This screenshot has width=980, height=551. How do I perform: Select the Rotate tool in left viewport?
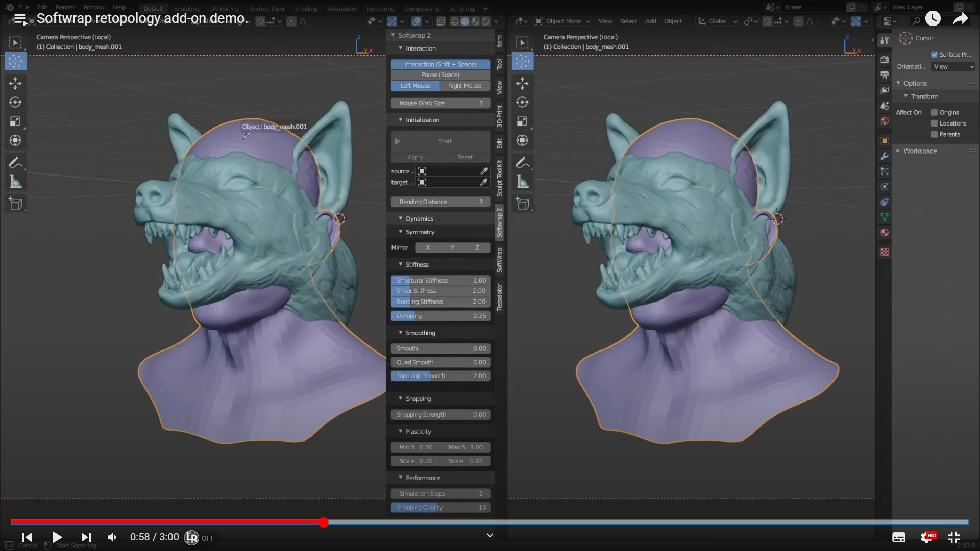pyautogui.click(x=15, y=102)
